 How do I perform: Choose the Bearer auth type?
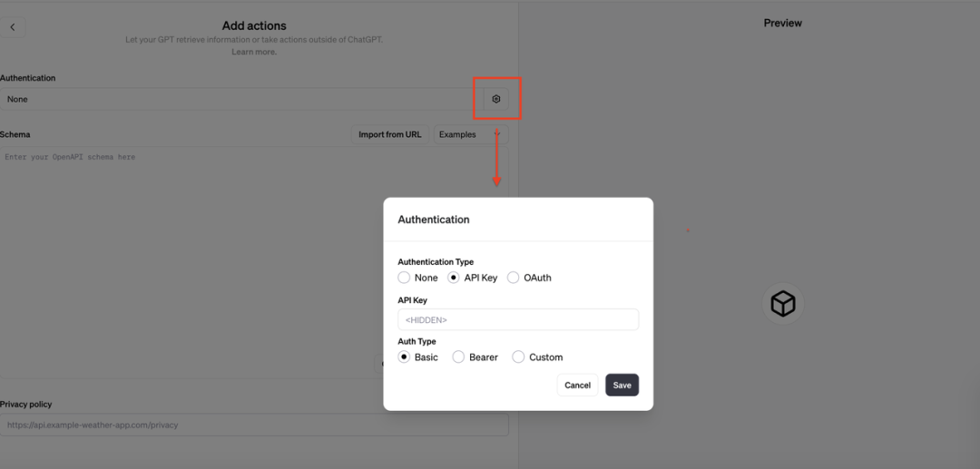pyautogui.click(x=459, y=357)
